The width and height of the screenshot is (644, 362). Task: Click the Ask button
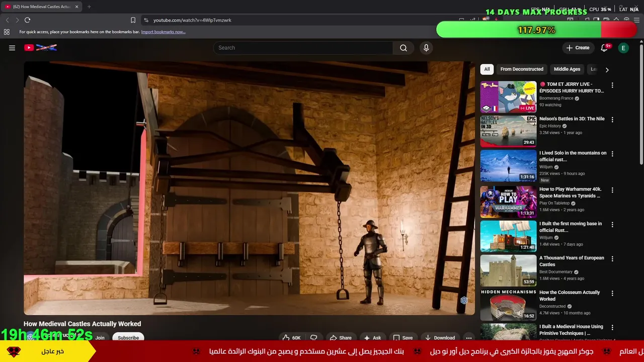click(372, 338)
